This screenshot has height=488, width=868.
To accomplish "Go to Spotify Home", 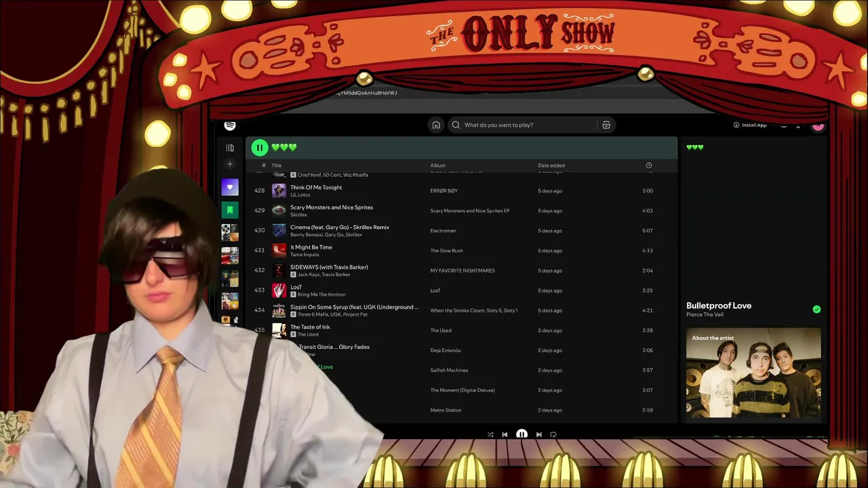I will point(436,125).
